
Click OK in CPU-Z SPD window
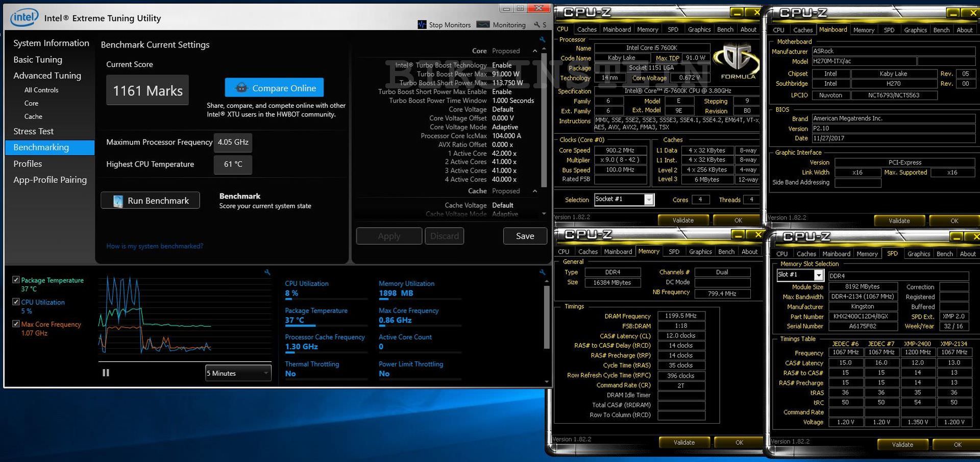tap(957, 444)
